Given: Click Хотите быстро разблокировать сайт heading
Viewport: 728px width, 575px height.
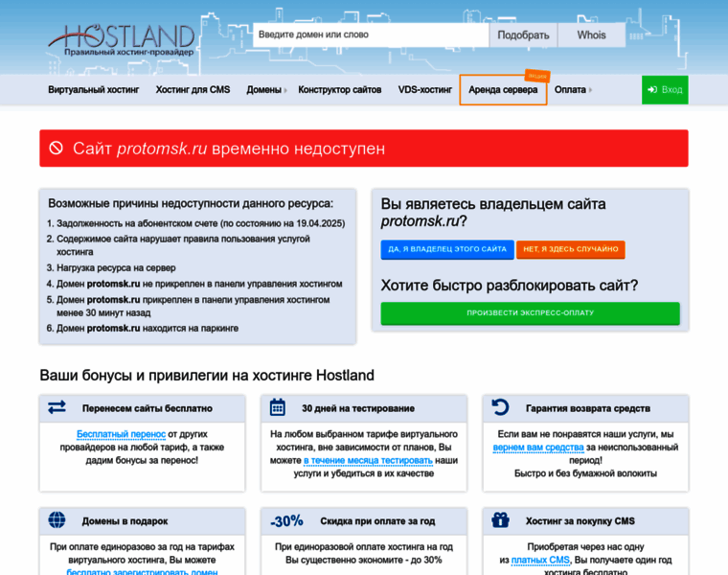Looking at the screenshot, I should [510, 286].
